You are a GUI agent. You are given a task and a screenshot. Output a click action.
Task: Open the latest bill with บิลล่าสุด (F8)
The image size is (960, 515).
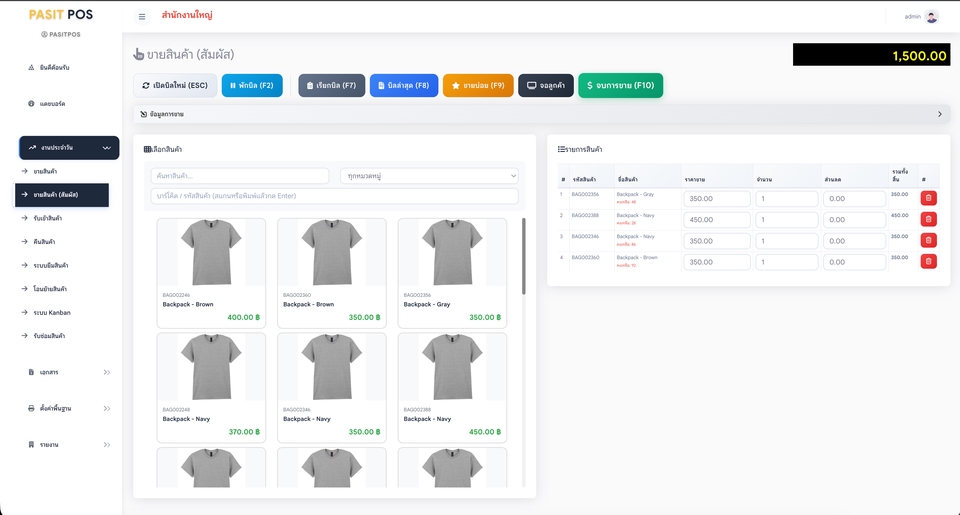click(x=403, y=85)
